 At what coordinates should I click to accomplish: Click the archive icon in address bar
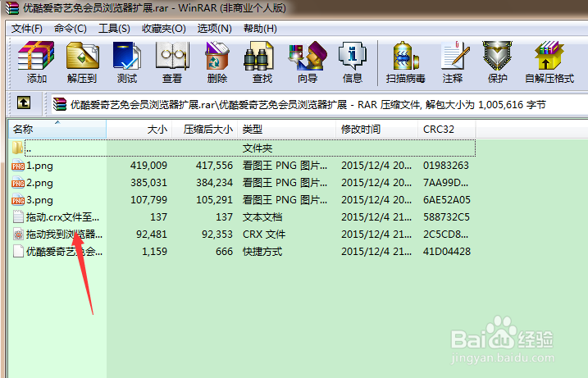[60, 104]
